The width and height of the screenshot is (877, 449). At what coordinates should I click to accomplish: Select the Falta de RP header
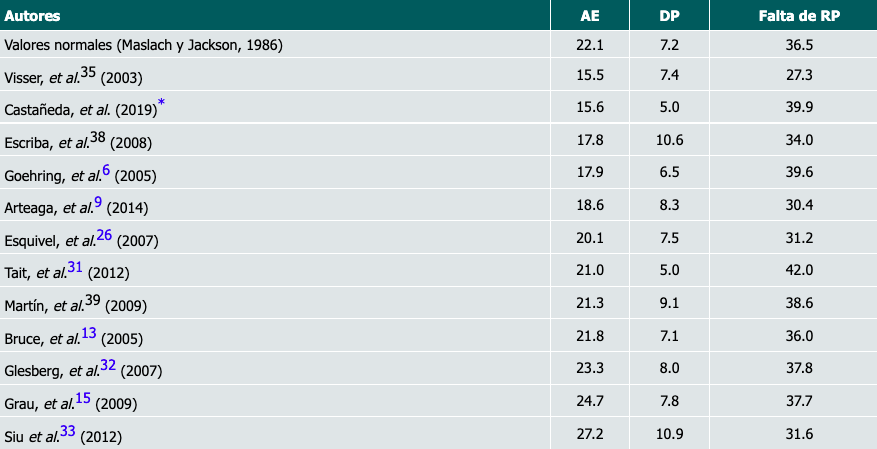798,16
